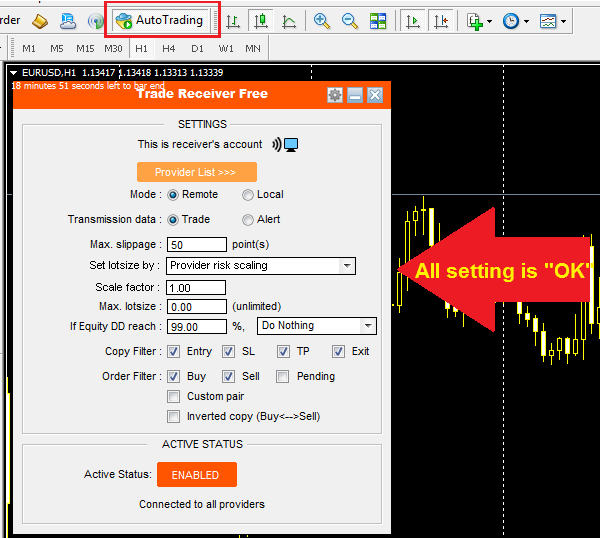Open the indicators list dropdown arrow
The height and width of the screenshot is (538, 600).
point(489,21)
